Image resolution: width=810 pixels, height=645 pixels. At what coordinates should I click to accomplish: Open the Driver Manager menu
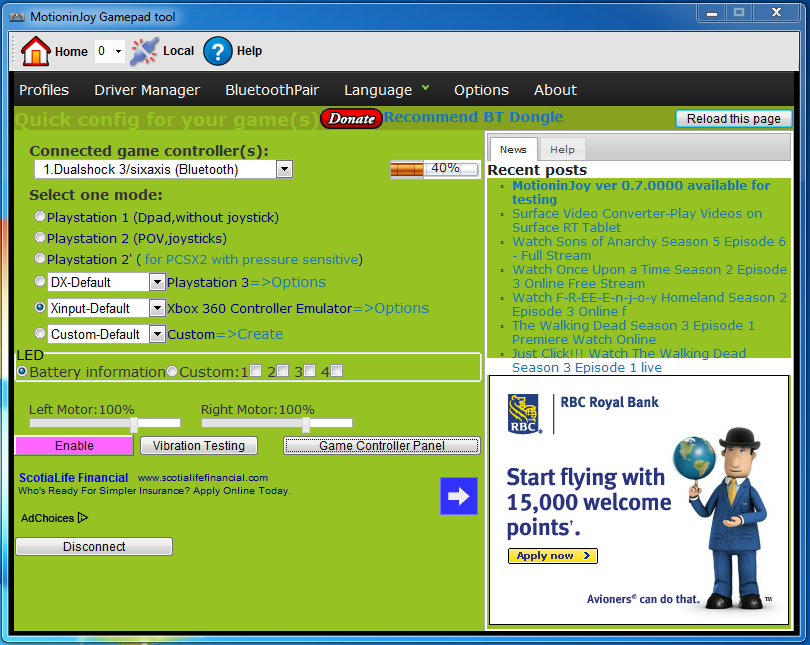coord(147,90)
